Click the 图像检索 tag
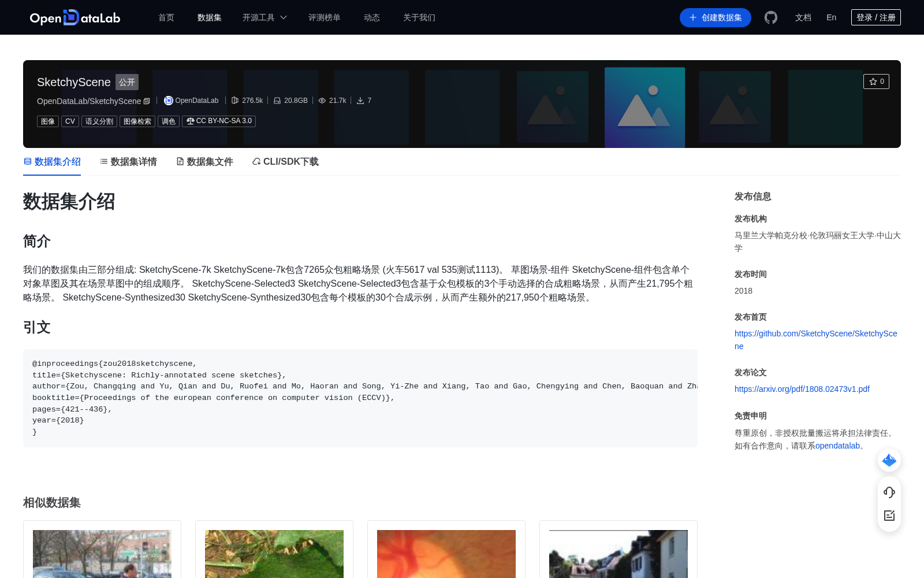Screen dimensions: 924x578 point(137,121)
